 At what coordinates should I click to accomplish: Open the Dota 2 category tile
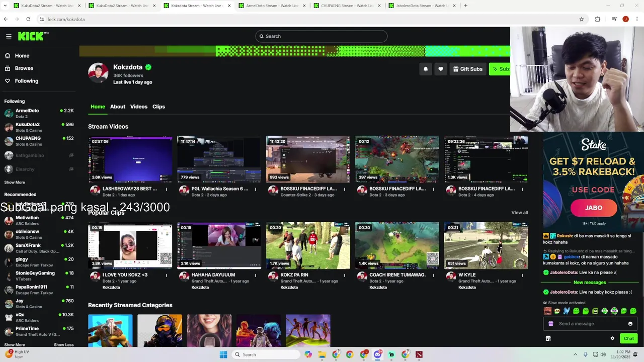[110, 331]
